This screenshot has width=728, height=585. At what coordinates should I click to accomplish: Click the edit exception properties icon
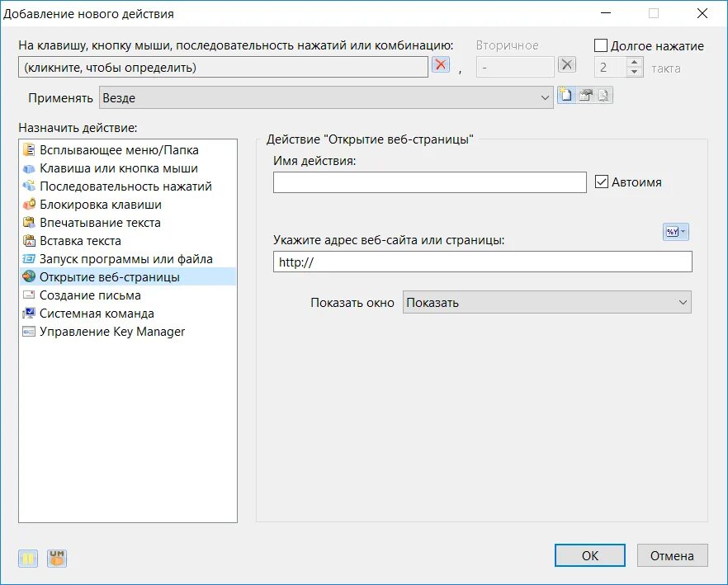[x=585, y=95]
